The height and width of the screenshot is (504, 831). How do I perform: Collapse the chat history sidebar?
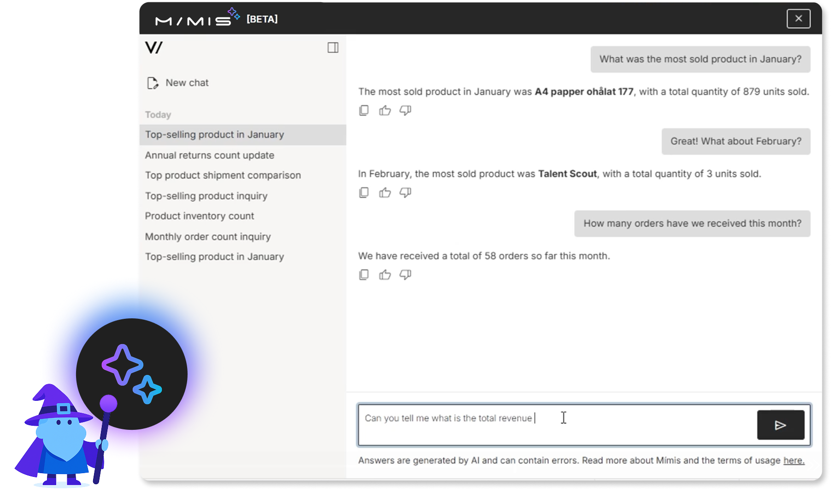click(333, 47)
